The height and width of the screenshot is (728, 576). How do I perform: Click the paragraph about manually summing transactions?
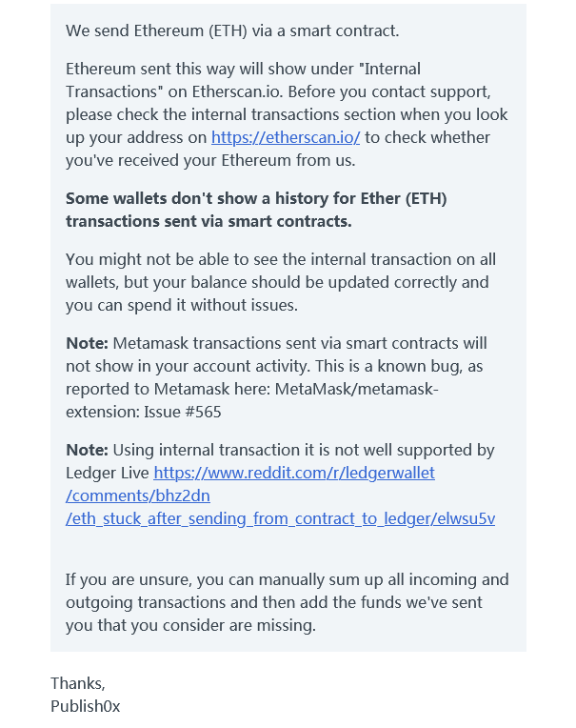click(288, 602)
